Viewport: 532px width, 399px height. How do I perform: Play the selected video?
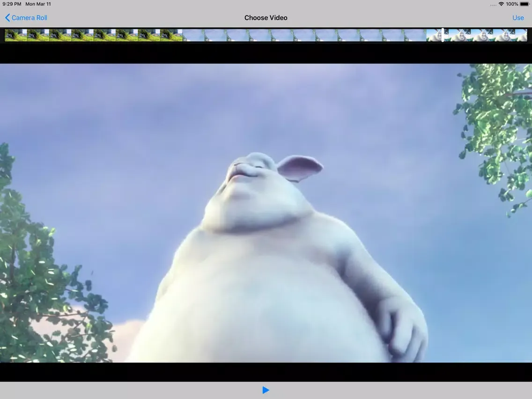click(x=266, y=390)
